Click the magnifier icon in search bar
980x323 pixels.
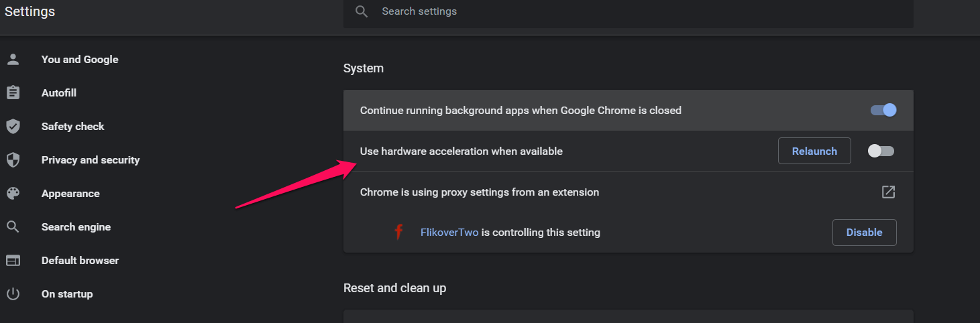362,11
